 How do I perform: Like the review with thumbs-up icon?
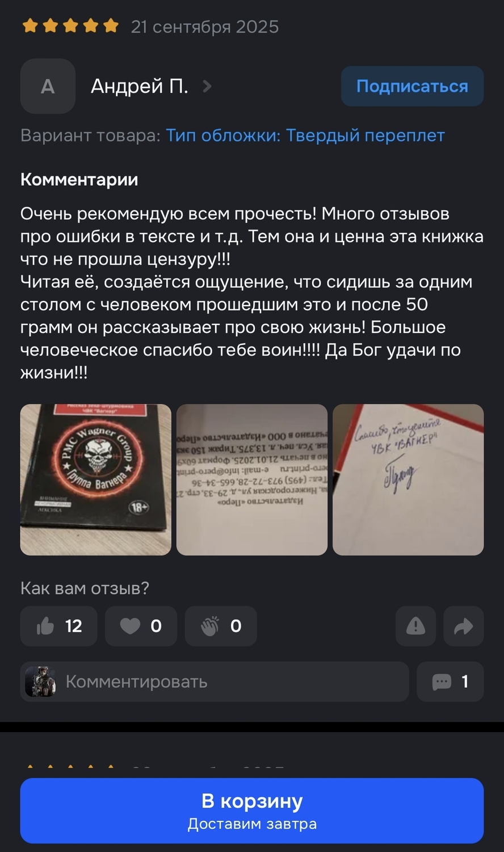point(58,626)
